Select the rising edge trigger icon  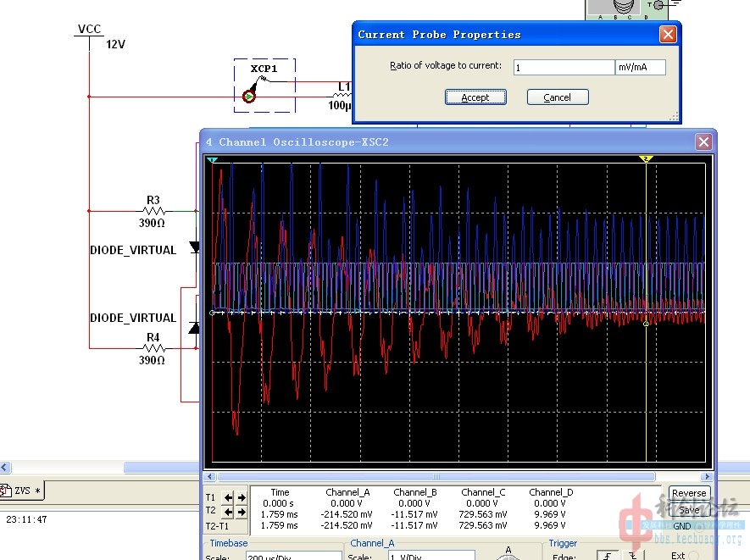coord(608,556)
